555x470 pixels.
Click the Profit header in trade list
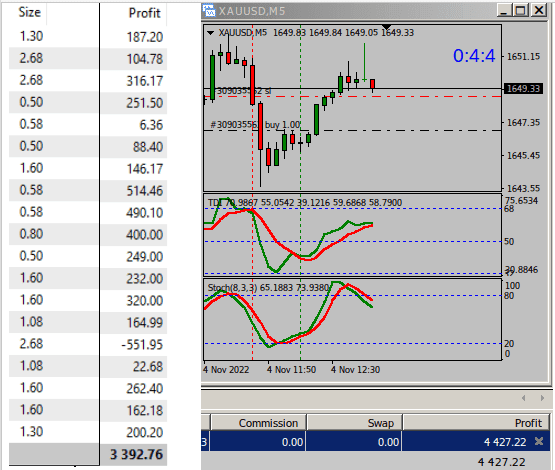144,13
